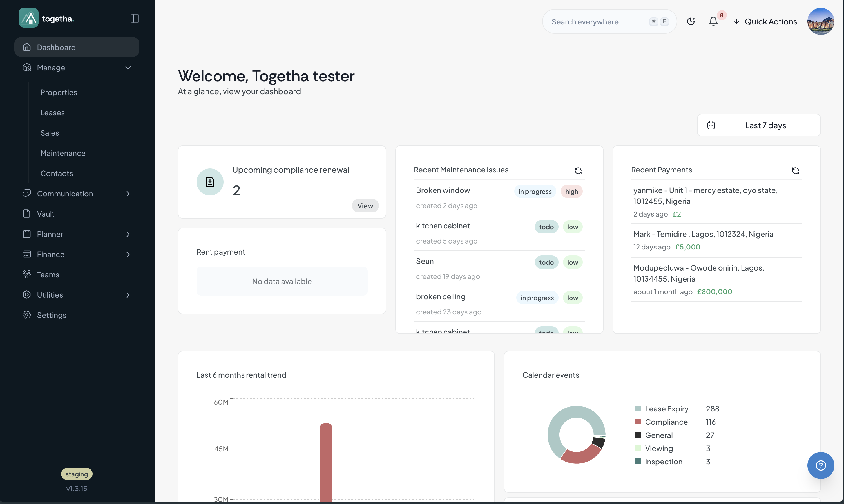Click the Settings gear icon

tap(26, 315)
